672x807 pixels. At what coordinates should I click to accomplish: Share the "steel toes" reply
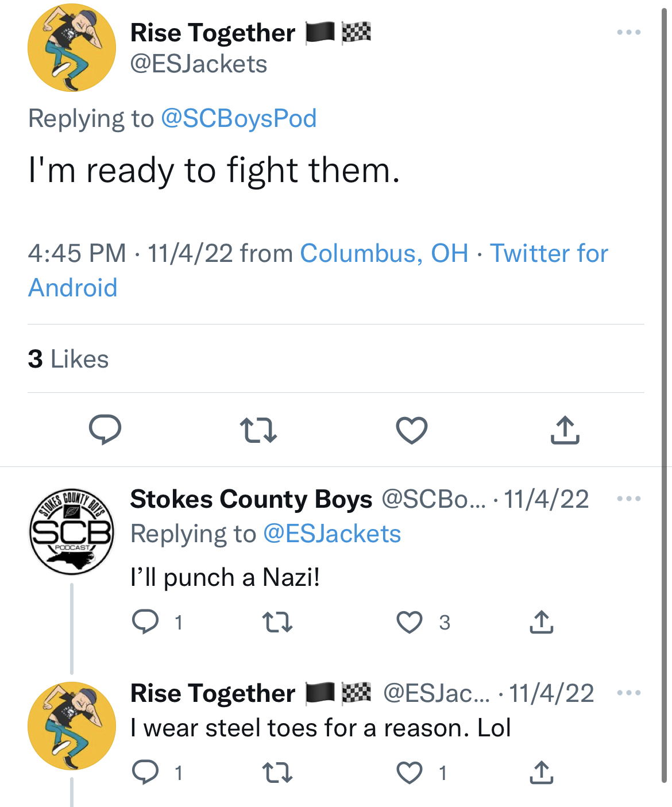point(541,773)
